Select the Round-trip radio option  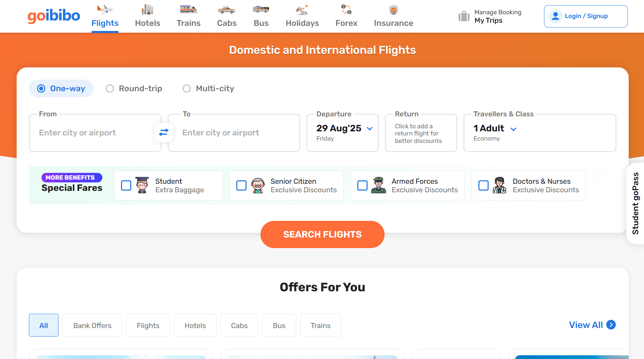(110, 88)
